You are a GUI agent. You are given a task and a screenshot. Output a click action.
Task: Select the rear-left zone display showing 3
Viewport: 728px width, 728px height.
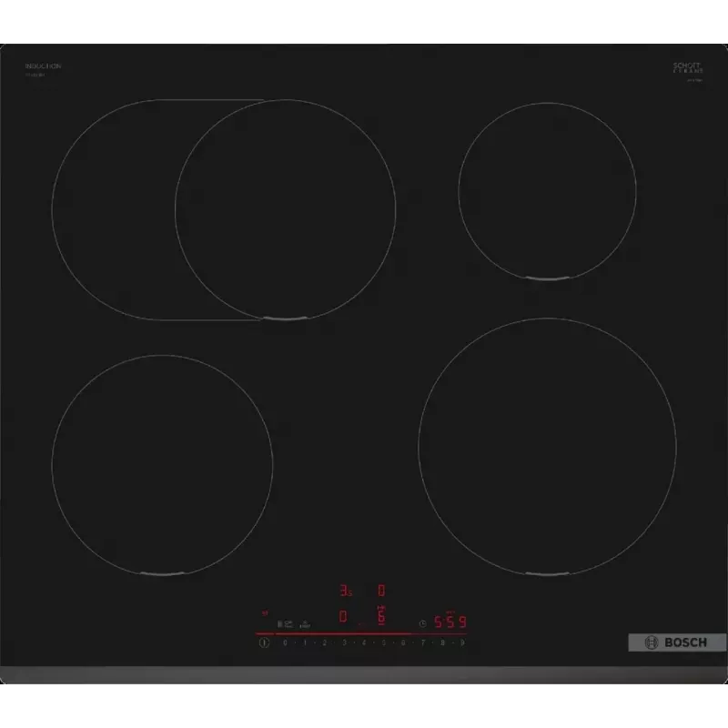tap(346, 591)
